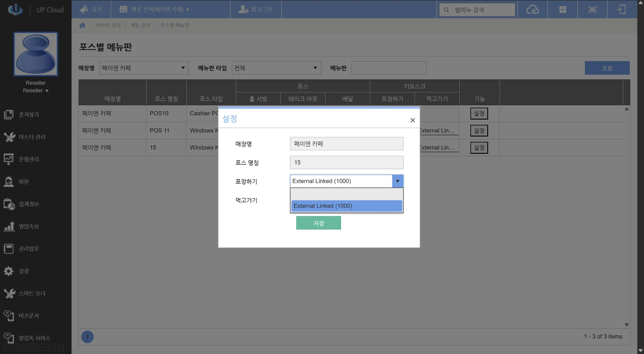Select External Linked (1000) option in list
This screenshot has width=644, height=354.
(x=347, y=206)
